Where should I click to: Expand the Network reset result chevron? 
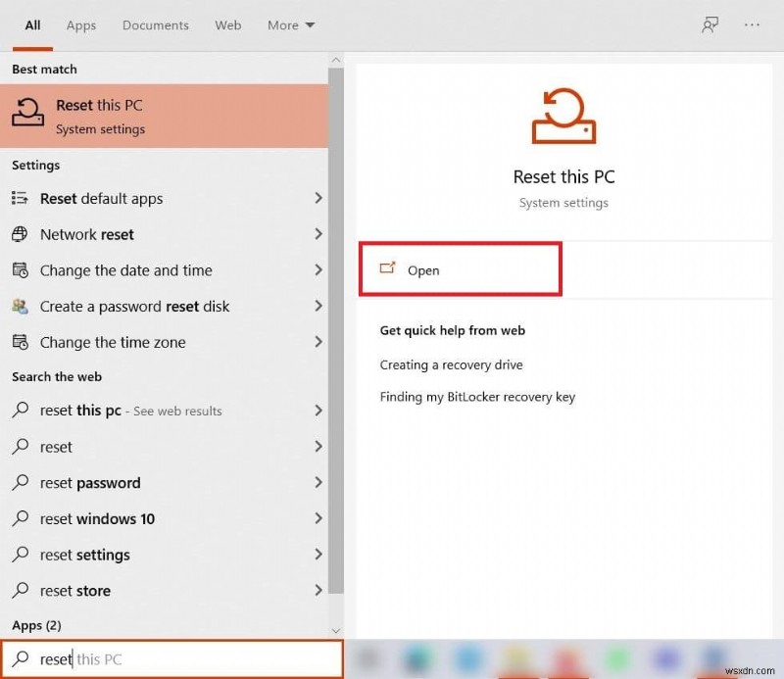(318, 234)
